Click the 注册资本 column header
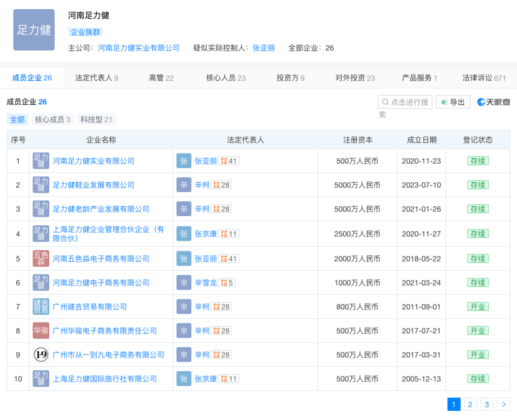The width and height of the screenshot is (517, 420). pyautogui.click(x=358, y=140)
